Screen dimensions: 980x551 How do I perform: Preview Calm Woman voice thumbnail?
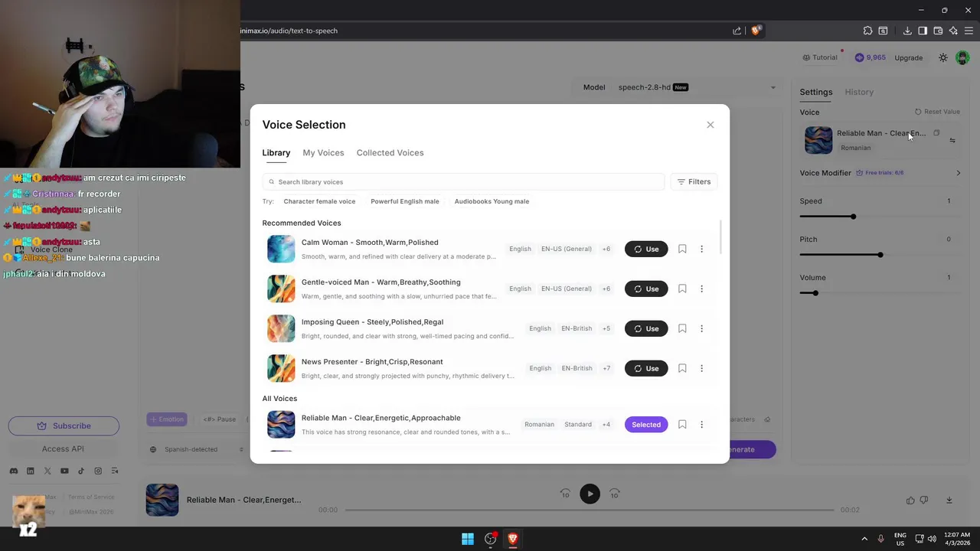281,249
